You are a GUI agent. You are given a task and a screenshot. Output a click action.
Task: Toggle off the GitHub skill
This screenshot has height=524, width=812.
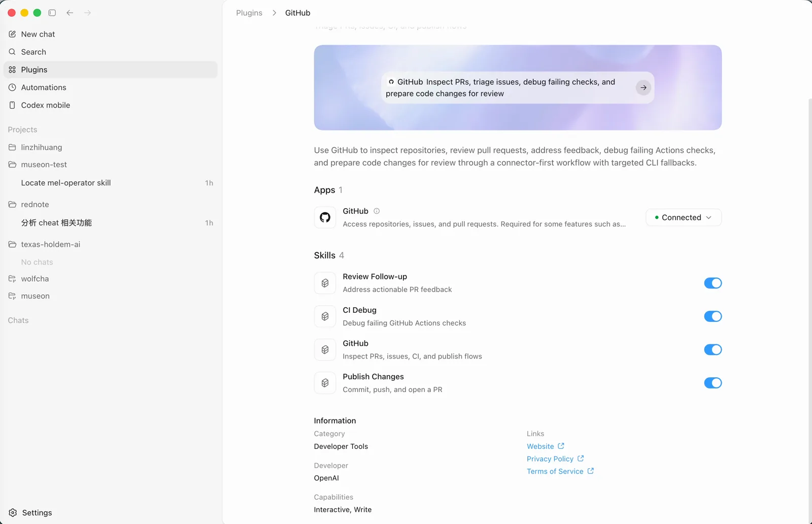[x=713, y=350]
